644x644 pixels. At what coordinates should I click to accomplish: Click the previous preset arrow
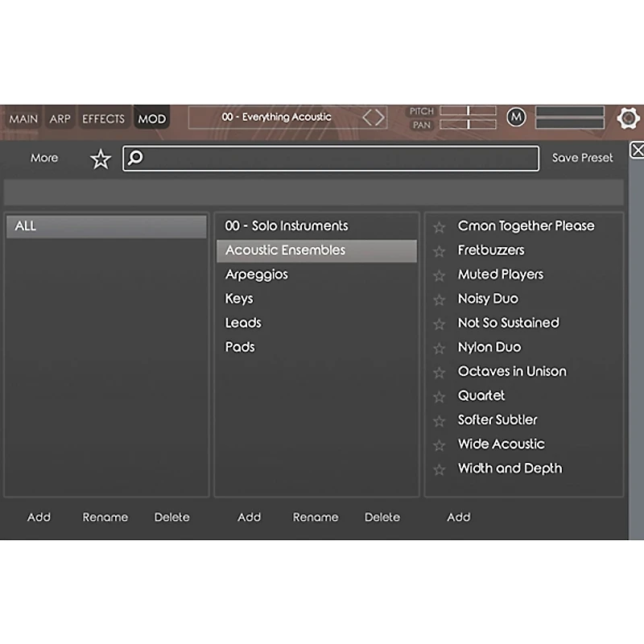[x=369, y=118]
